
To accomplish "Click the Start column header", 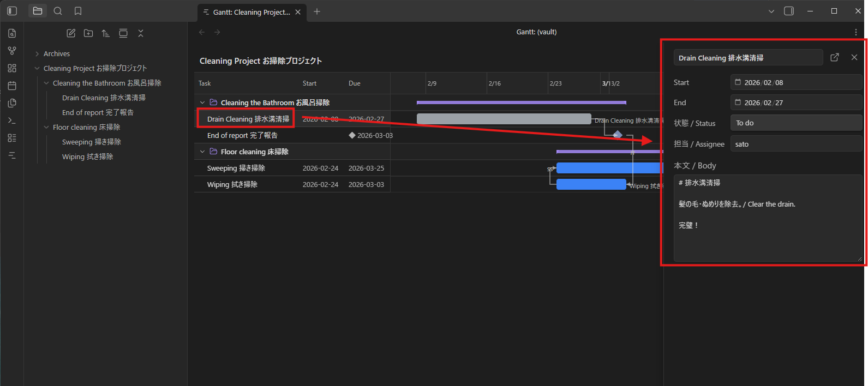I will tap(309, 83).
